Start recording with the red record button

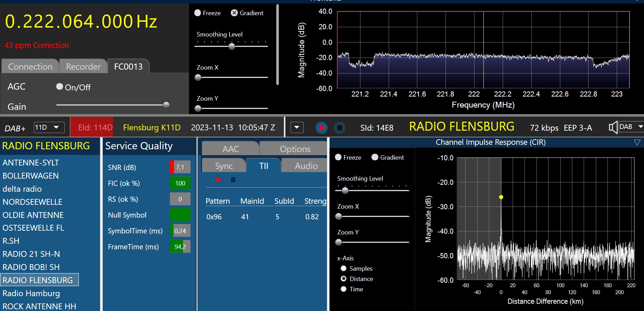(321, 128)
